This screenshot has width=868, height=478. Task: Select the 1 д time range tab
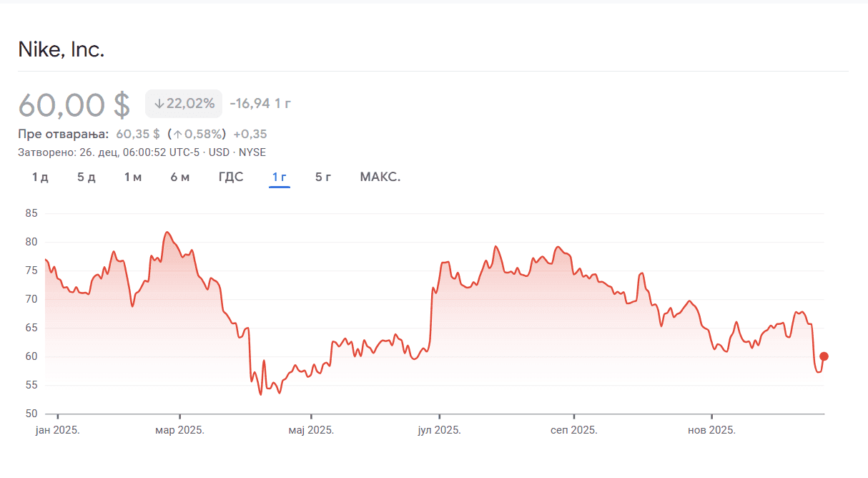tap(40, 177)
